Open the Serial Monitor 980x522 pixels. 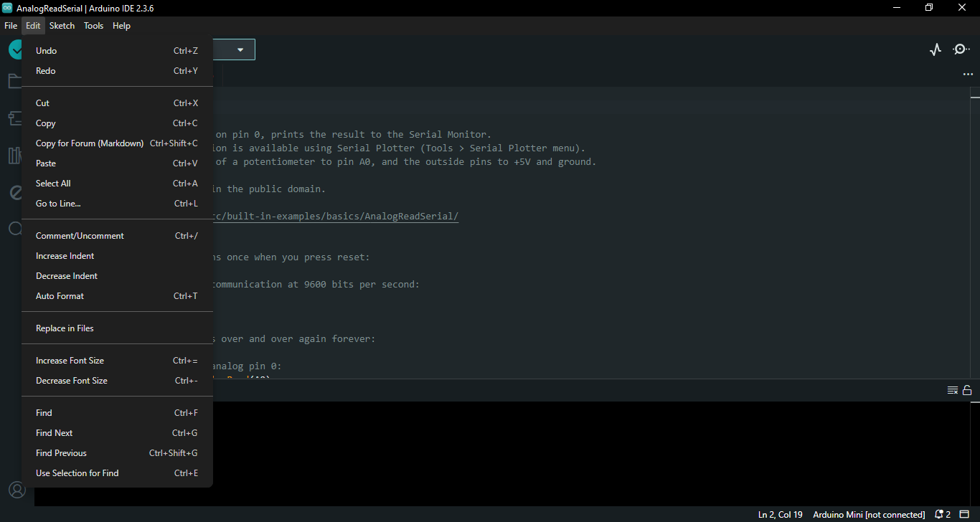pos(961,49)
